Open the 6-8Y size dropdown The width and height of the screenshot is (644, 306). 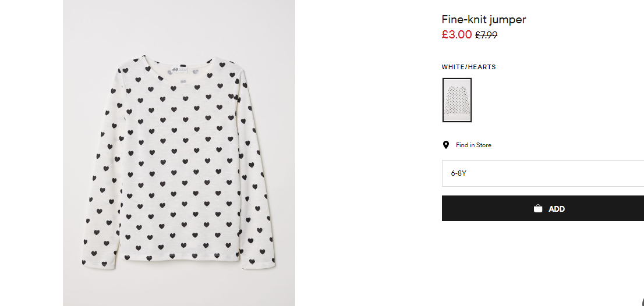click(543, 173)
